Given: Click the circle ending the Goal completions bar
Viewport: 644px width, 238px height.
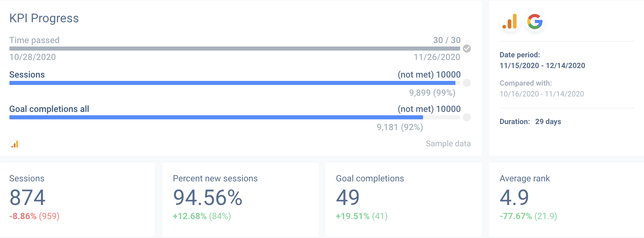Looking at the screenshot, I should 466,117.
